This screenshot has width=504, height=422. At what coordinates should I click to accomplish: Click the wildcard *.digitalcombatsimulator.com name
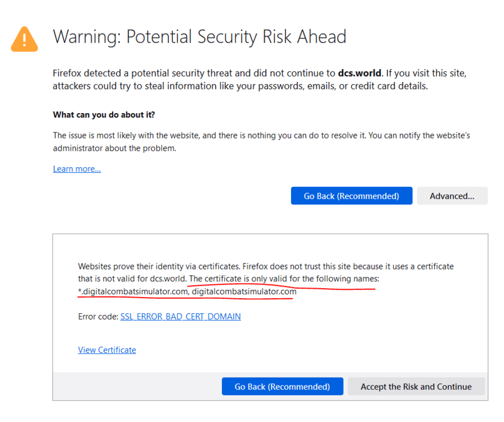132,292
